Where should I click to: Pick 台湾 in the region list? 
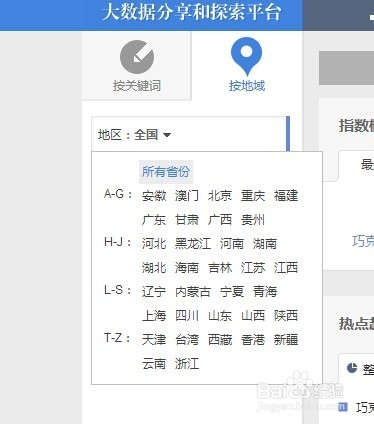tap(187, 340)
